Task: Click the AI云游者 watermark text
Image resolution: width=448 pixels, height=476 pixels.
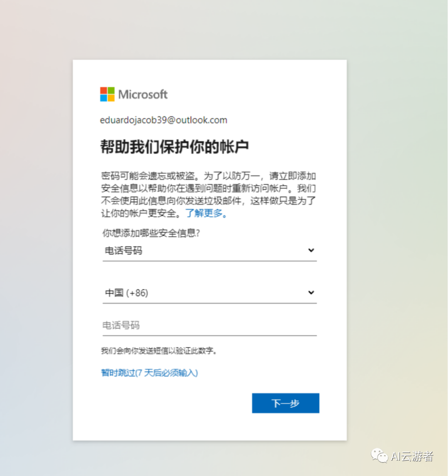Action: (x=412, y=456)
